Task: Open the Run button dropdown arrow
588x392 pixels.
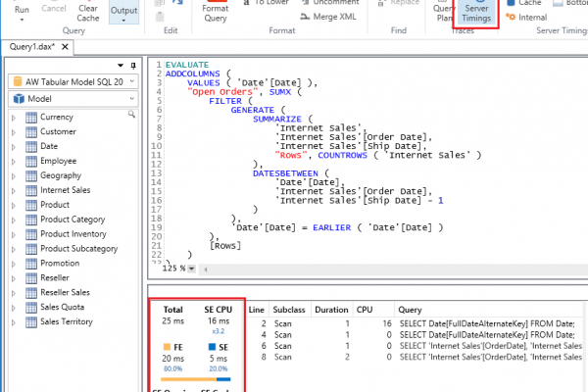Action: [22, 20]
